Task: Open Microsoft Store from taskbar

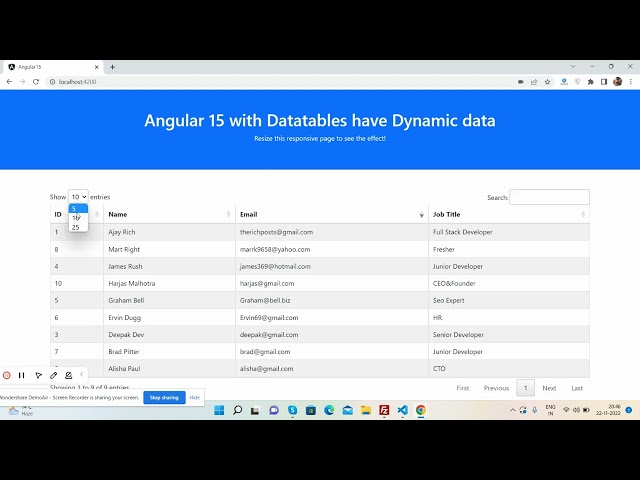Action: [x=311, y=410]
